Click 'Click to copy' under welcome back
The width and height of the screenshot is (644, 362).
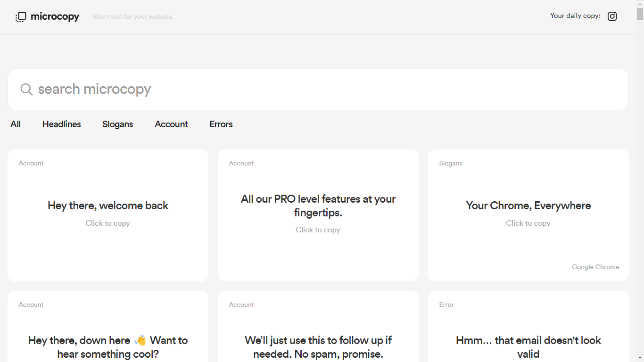coord(108,223)
